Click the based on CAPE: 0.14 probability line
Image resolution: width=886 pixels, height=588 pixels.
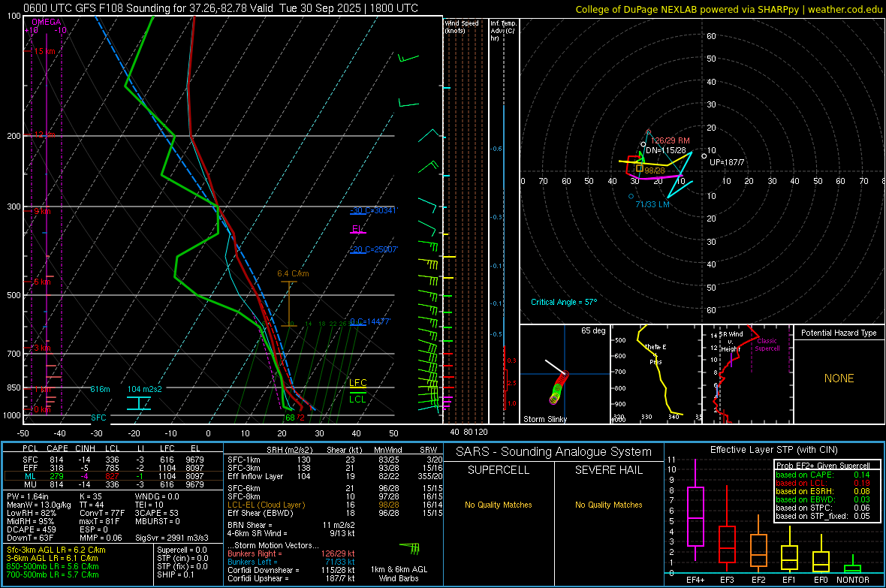(823, 475)
